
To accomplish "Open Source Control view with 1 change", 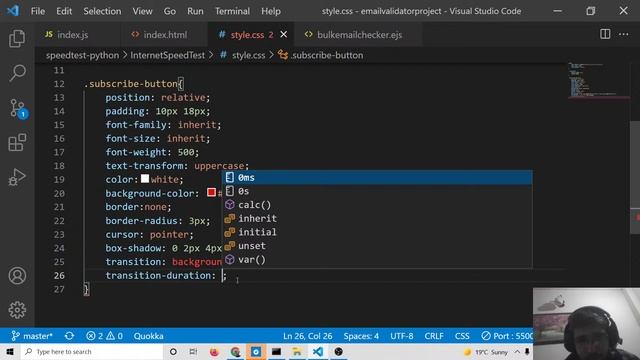I will click(17, 108).
